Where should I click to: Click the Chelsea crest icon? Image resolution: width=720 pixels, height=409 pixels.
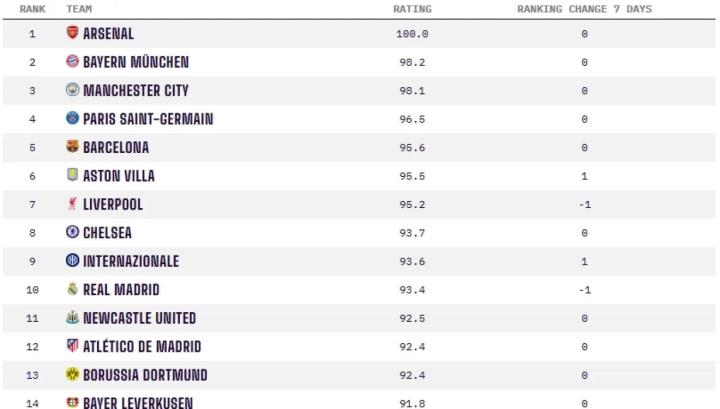pos(72,233)
